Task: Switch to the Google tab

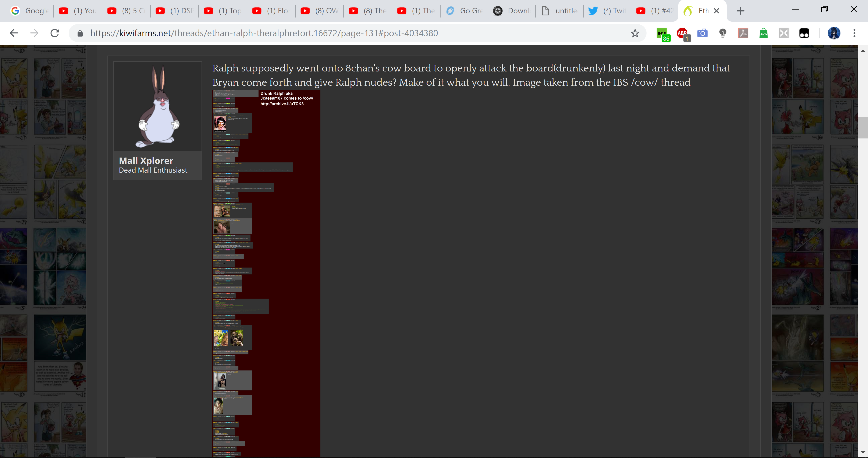Action: pos(30,11)
